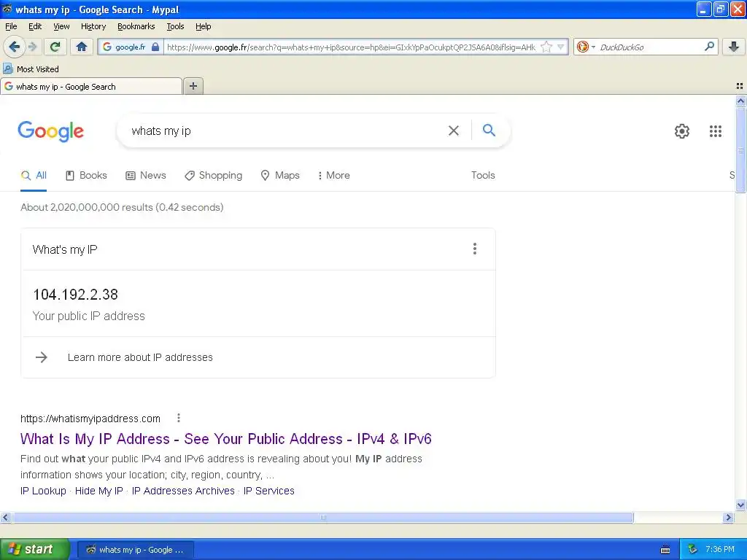747x560 pixels.
Task: Open the Help menu
Action: pos(204,26)
